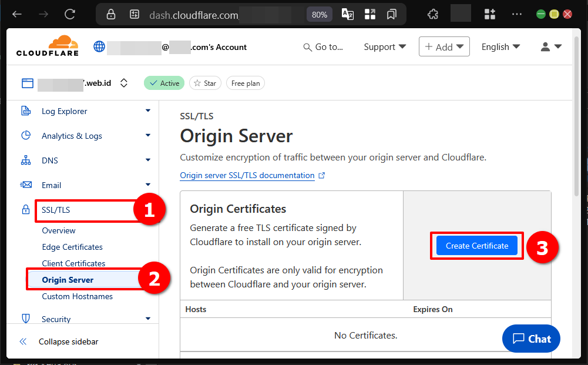The width and height of the screenshot is (588, 365).
Task: Open the Support dropdown
Action: click(x=385, y=47)
